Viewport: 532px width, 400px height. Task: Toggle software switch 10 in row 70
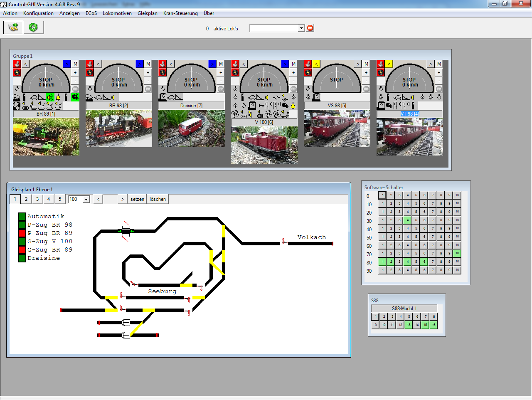457,253
